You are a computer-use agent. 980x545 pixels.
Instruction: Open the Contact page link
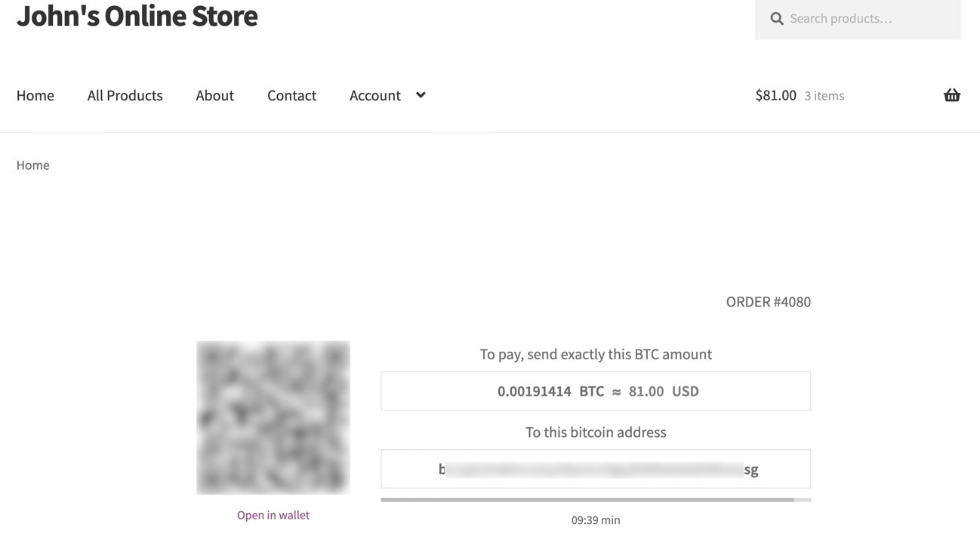coord(291,95)
